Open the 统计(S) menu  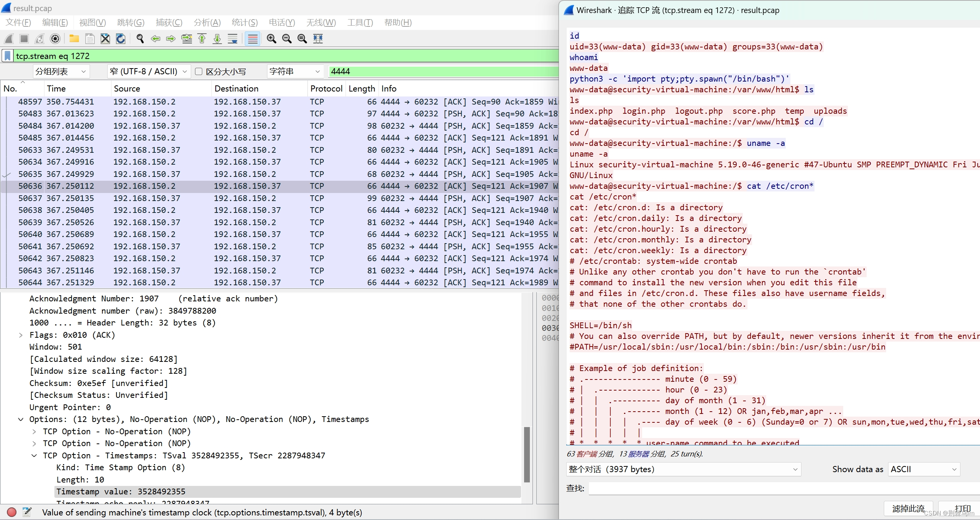point(244,23)
